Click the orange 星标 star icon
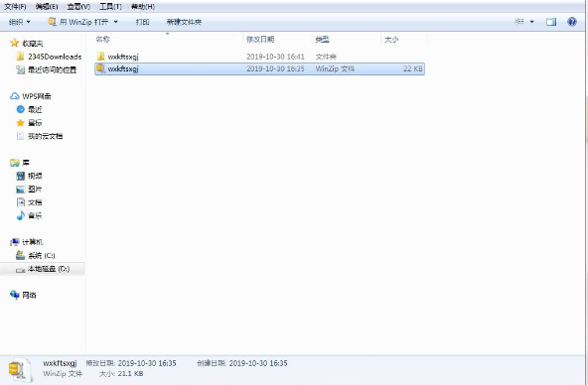Viewport: 588px width, 385px height. 21,122
